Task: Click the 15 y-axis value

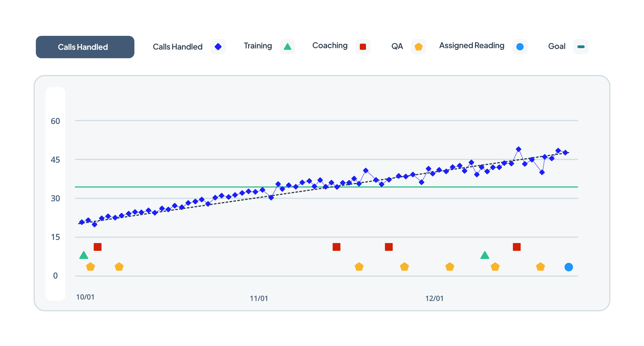Action: coord(55,237)
